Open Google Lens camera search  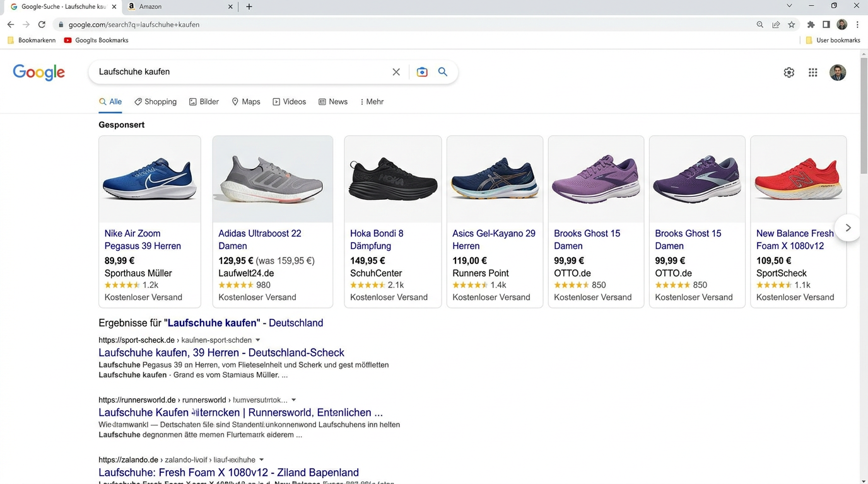pos(422,72)
